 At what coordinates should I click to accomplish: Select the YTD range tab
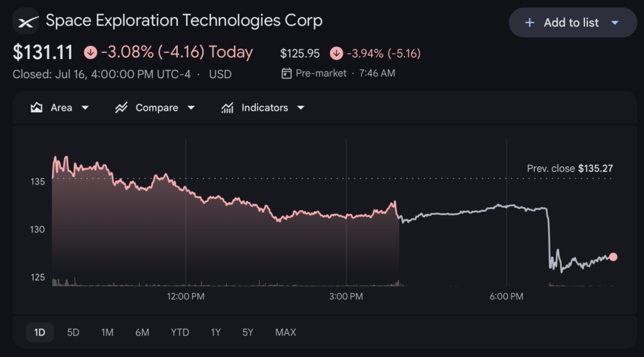(180, 332)
